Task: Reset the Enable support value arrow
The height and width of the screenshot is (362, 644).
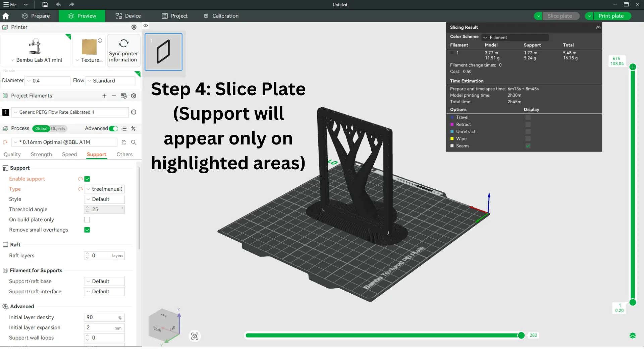Action: tap(80, 179)
